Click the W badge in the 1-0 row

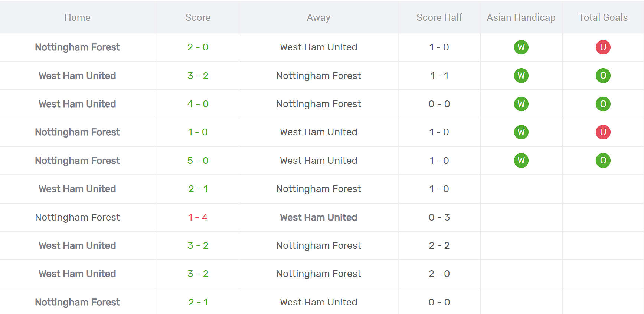pos(521,132)
